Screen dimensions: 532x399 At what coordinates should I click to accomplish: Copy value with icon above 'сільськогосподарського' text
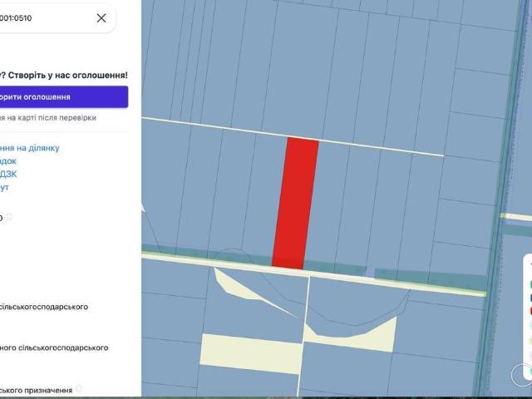8,216
